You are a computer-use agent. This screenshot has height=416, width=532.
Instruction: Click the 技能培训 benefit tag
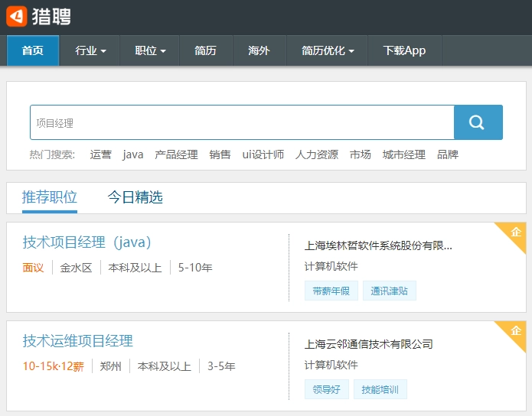pos(380,389)
